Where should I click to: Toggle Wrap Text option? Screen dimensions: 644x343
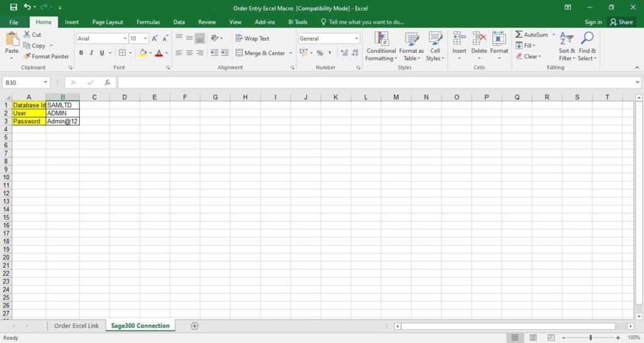[252, 38]
